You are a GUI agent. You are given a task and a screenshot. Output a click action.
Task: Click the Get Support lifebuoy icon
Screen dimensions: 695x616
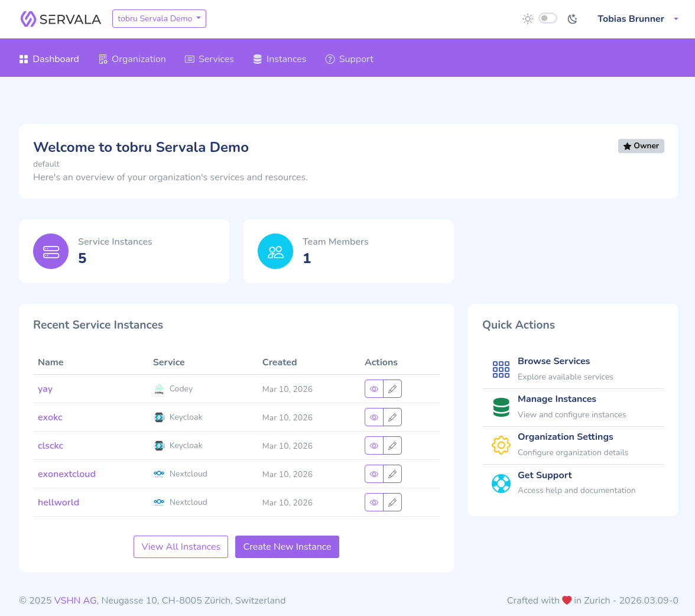501,484
